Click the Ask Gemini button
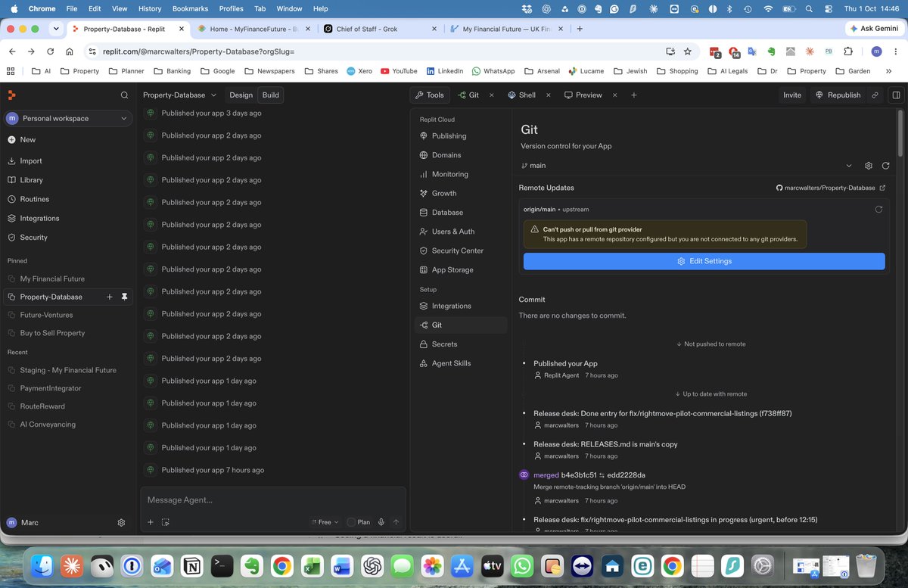The height and width of the screenshot is (588, 908). point(874,29)
